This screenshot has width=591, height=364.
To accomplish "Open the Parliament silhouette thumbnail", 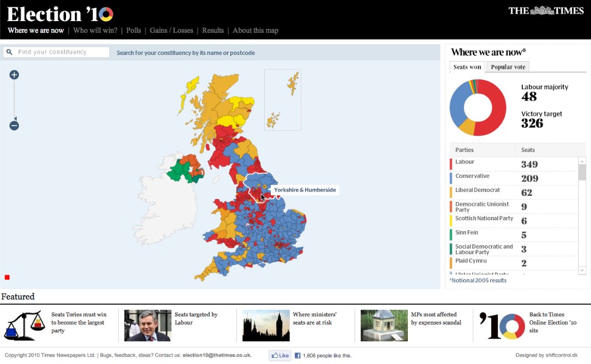I will (x=266, y=326).
